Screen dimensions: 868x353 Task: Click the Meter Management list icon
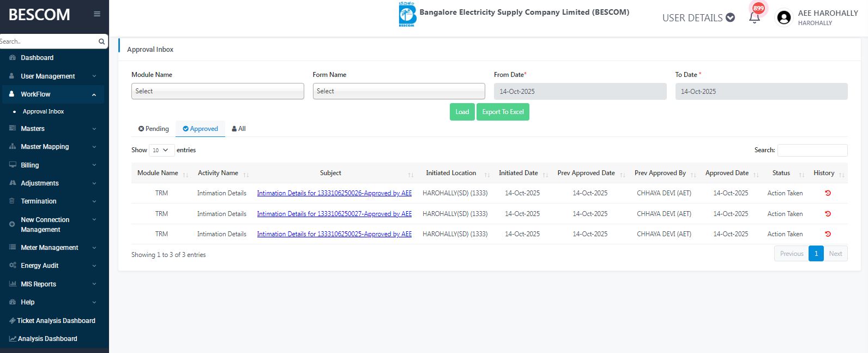coord(13,248)
